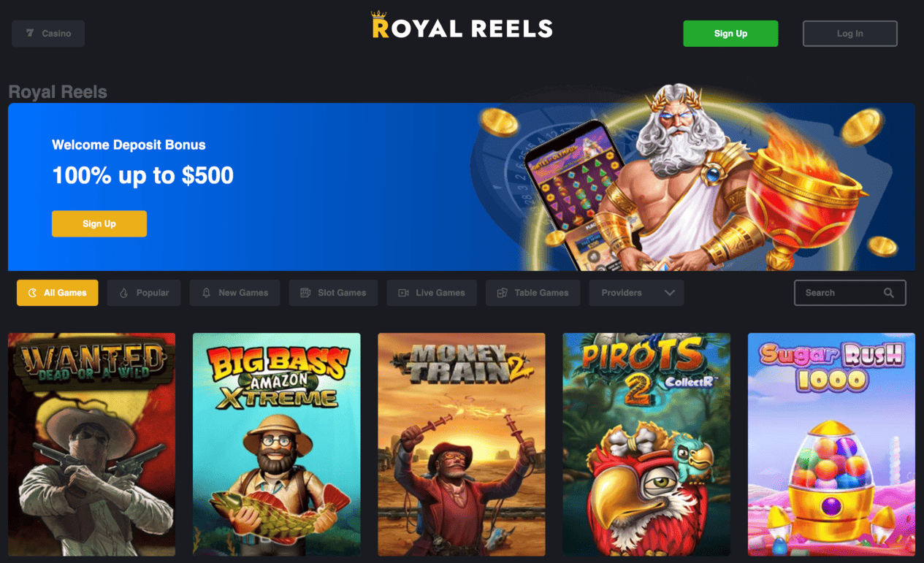Click the slot machine icon on Slot Games
Viewport: 924px width, 563px height.
tap(305, 293)
